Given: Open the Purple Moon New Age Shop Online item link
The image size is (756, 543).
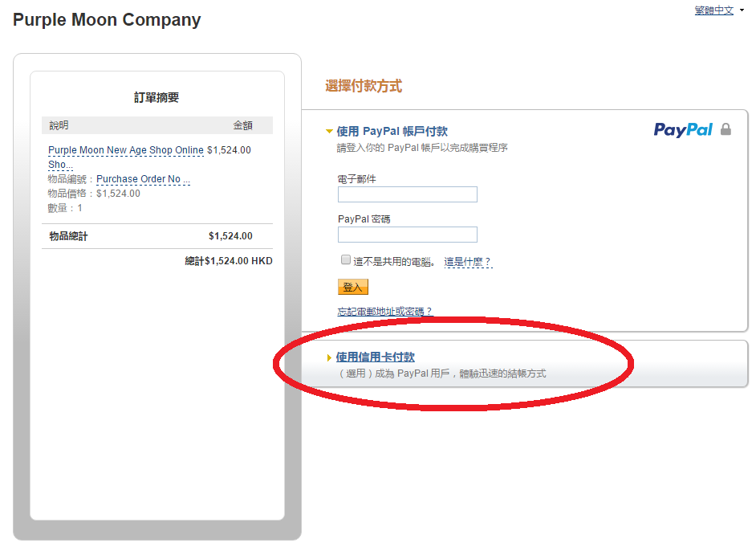Looking at the screenshot, I should [126, 150].
